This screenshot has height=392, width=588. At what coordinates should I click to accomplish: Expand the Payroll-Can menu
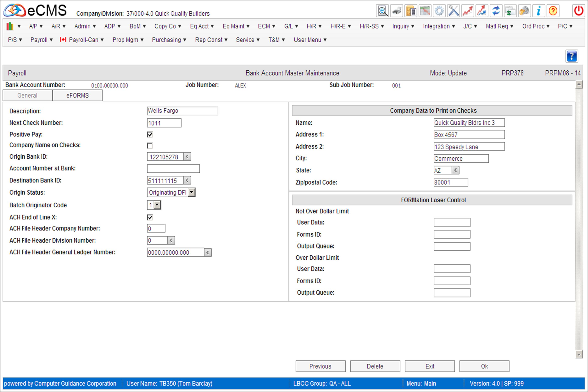[82, 40]
